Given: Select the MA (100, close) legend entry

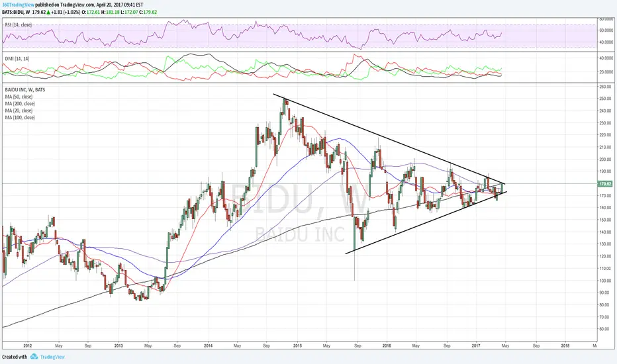Looking at the screenshot, I should click(x=20, y=118).
